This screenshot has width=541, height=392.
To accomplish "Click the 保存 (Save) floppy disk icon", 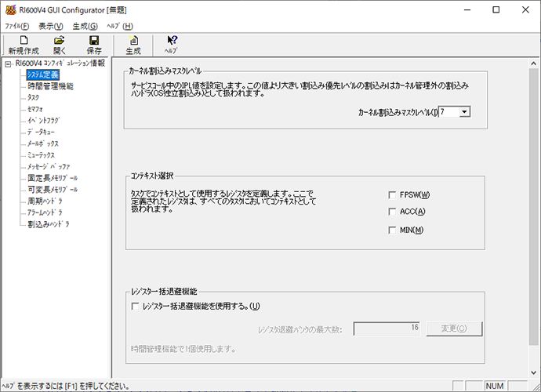I will (94, 40).
